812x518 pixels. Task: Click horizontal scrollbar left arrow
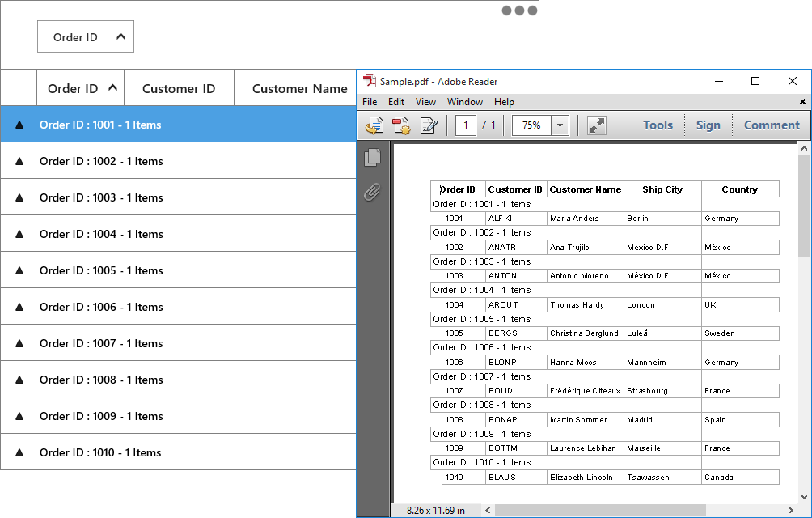tap(488, 510)
